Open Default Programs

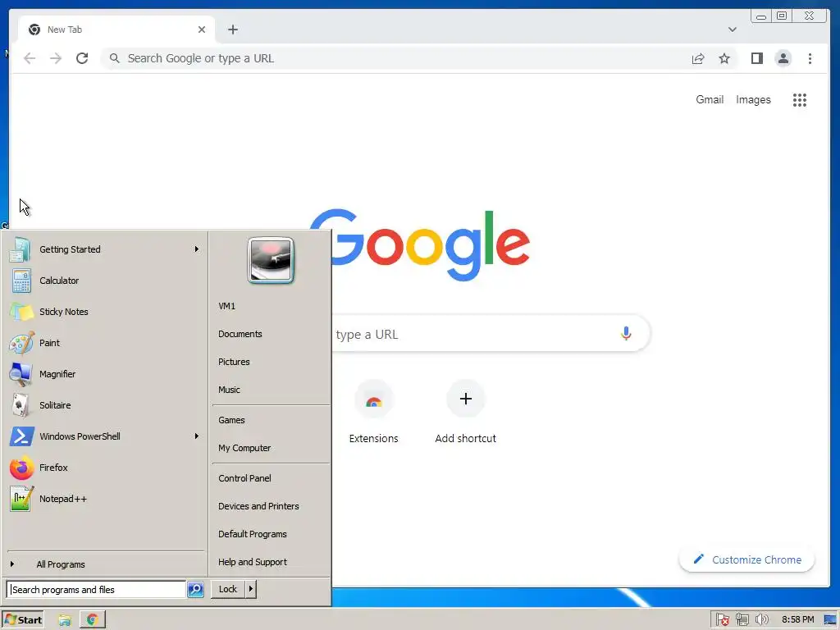pyautogui.click(x=253, y=534)
